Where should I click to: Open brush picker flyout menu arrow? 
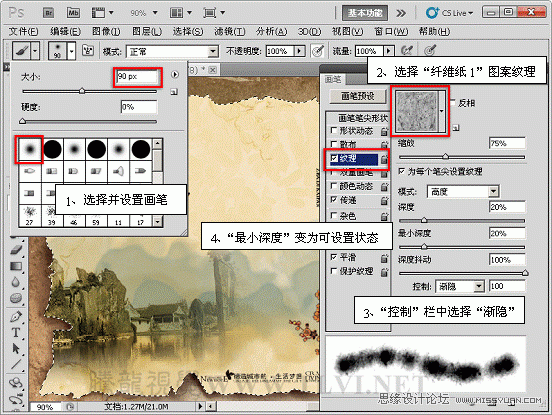[175, 75]
